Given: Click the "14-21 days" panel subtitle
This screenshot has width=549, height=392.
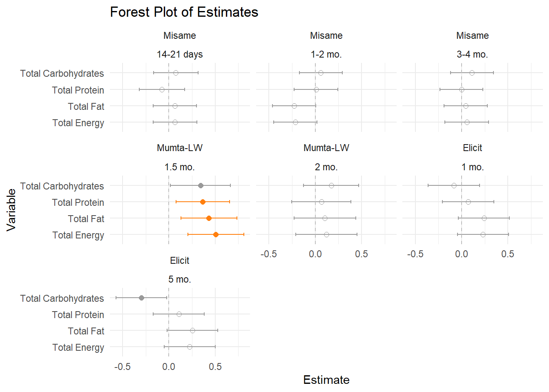Looking at the screenshot, I should click(180, 54).
